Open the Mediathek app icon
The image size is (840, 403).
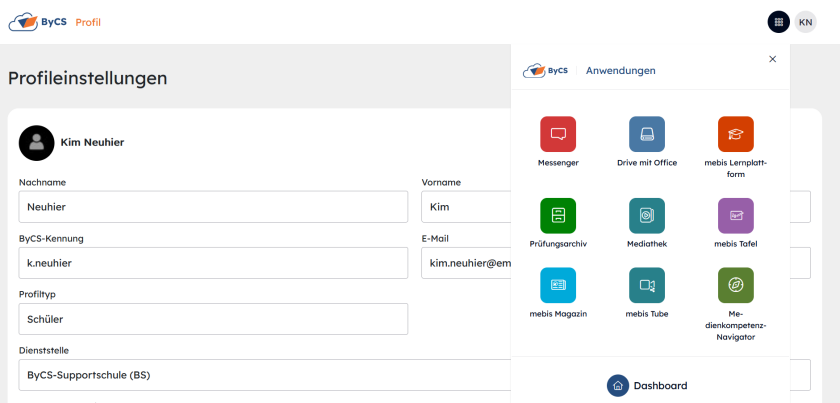pyautogui.click(x=647, y=216)
